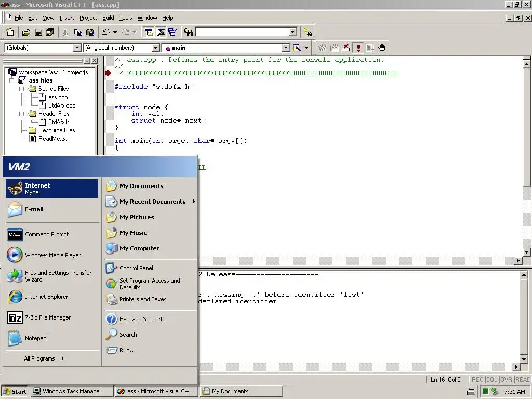Switch to Windows Task Manager taskbar button
Viewport: 532px width, 399px height.
click(72, 392)
